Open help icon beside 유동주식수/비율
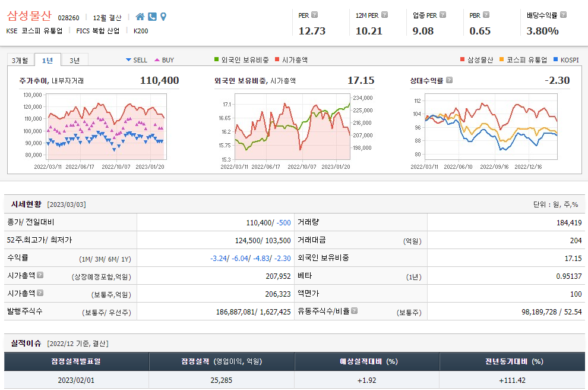Screen dimensions: 588x390 (x=354, y=311)
